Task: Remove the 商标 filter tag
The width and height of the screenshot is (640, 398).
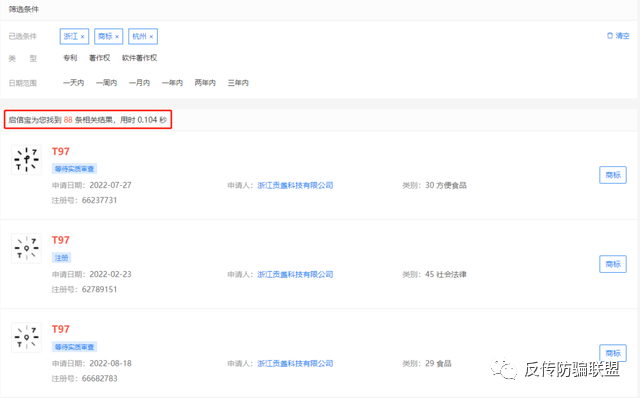Action: (117, 37)
